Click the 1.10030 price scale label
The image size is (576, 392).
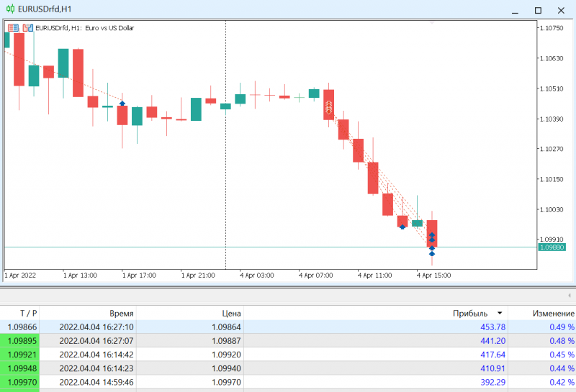tap(552, 209)
